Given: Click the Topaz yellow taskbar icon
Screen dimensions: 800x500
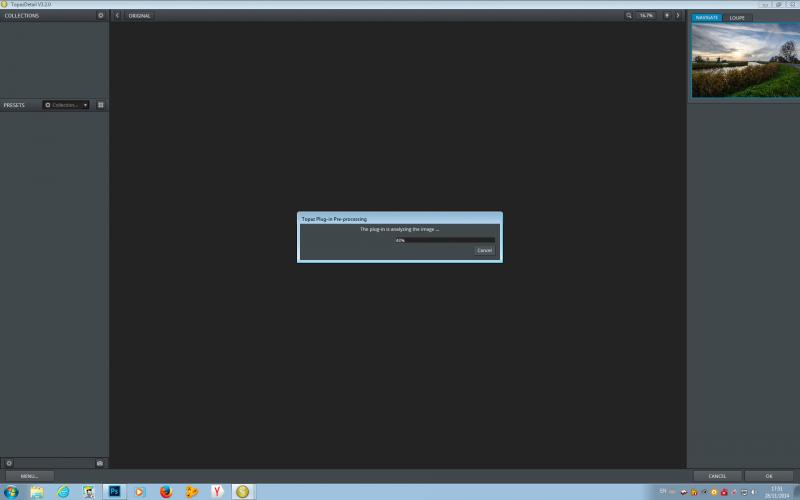Looking at the screenshot, I should 243,492.
